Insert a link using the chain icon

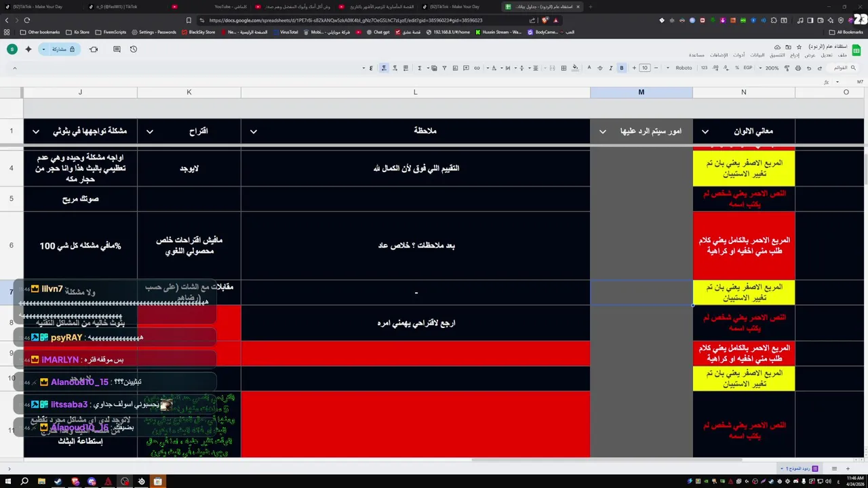pyautogui.click(x=477, y=68)
